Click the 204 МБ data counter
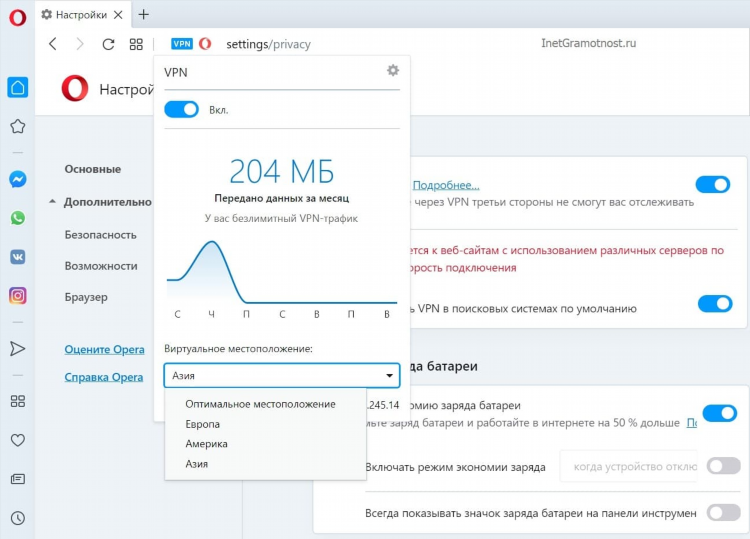The image size is (750, 539). [282, 171]
